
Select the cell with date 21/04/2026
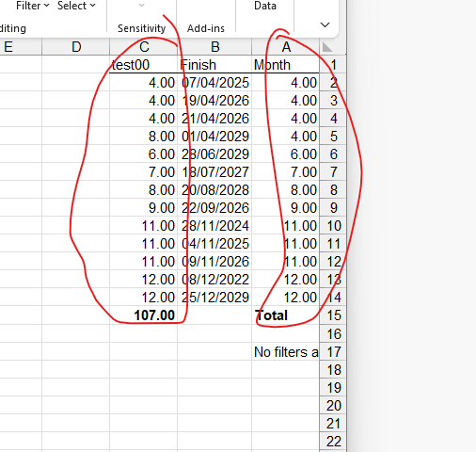(x=214, y=119)
